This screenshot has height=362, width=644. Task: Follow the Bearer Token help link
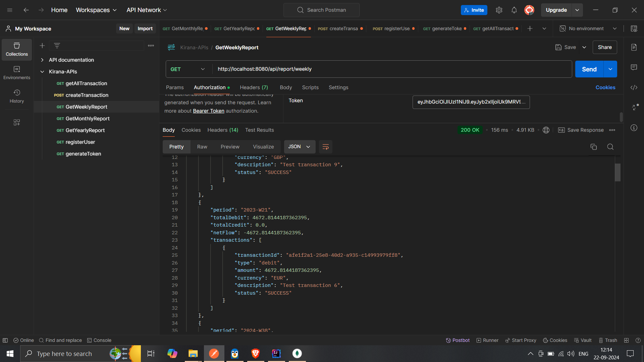click(x=208, y=111)
